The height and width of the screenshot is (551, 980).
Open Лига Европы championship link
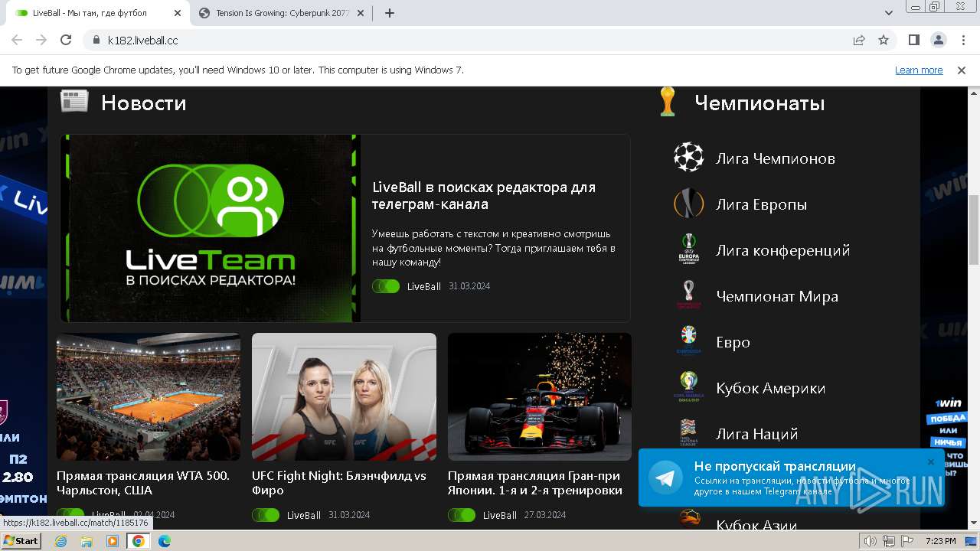pyautogui.click(x=761, y=204)
